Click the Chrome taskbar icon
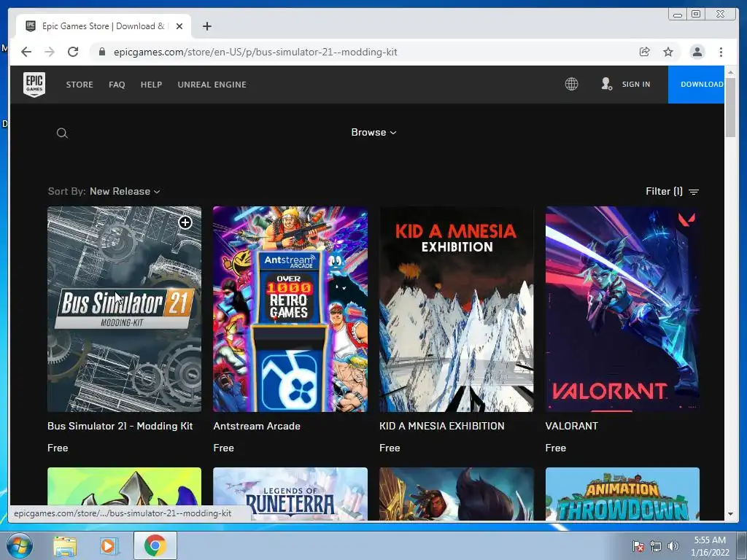Viewport: 747px width, 560px height. coord(155,545)
